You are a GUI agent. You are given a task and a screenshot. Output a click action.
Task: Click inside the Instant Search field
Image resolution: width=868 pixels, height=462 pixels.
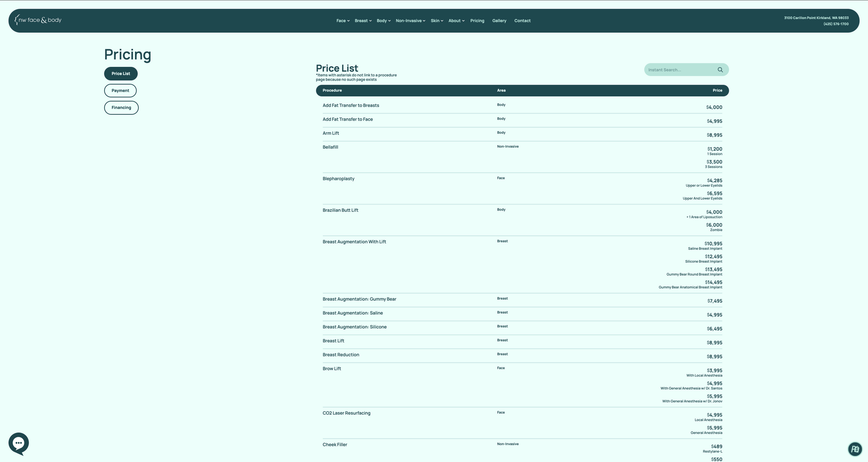coord(679,70)
